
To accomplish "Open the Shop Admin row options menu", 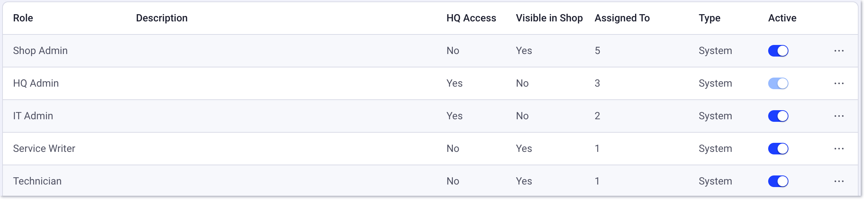I will tap(839, 51).
